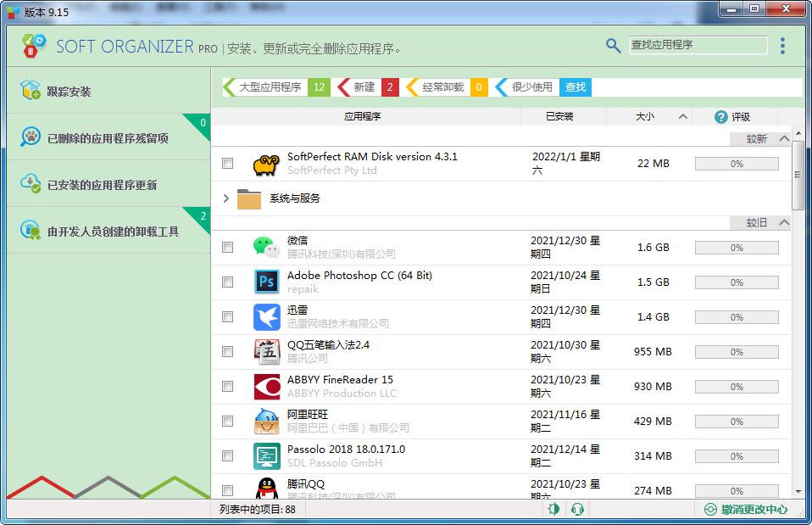The image size is (812, 525).
Task: Click the 1.6 GB size of 微信
Action: (653, 247)
